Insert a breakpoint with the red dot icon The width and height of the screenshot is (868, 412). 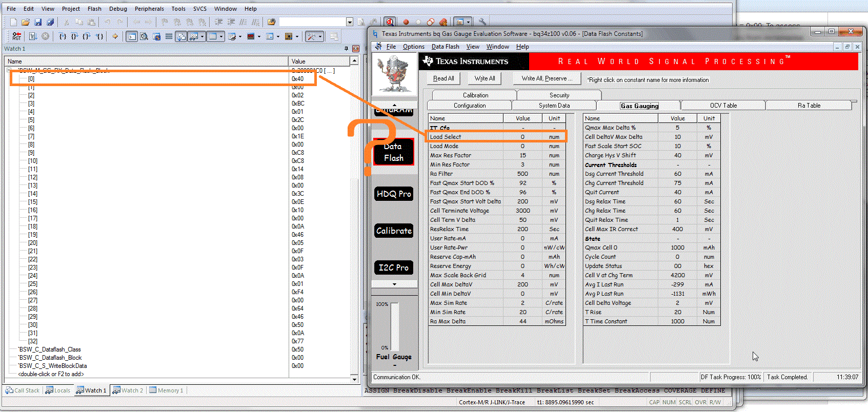pos(406,22)
